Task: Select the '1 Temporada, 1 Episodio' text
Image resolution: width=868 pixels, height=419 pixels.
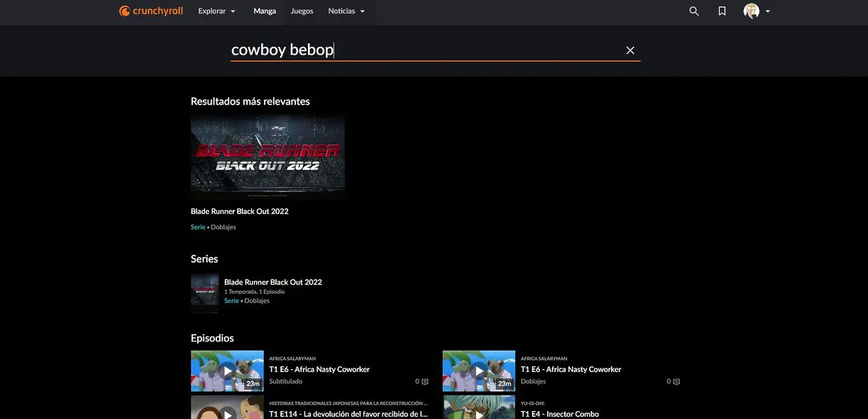Action: [254, 292]
